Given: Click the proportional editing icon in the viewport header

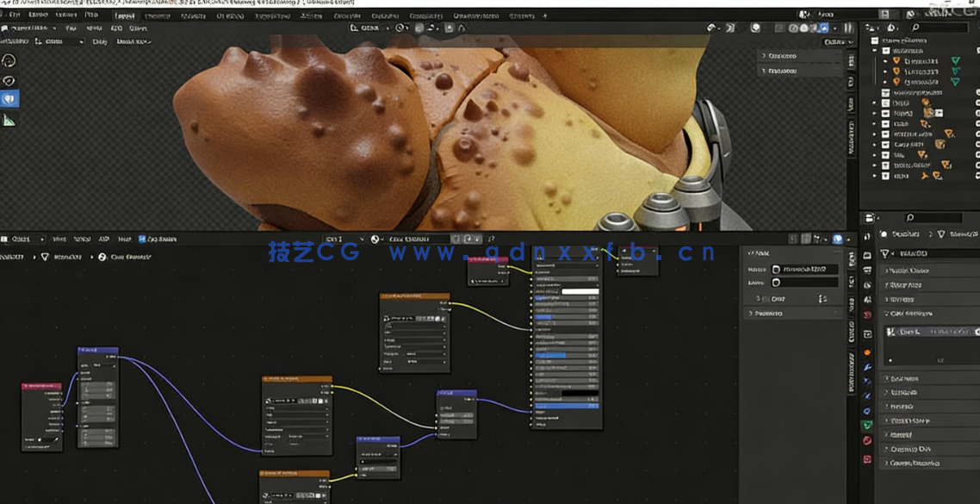Looking at the screenshot, I should [448, 27].
